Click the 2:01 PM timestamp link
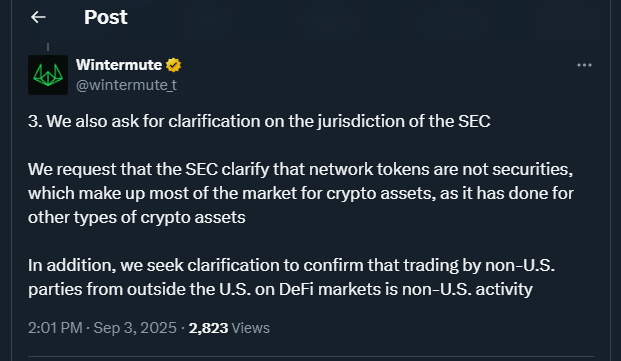Screen dimensions: 621x361 (x=55, y=328)
